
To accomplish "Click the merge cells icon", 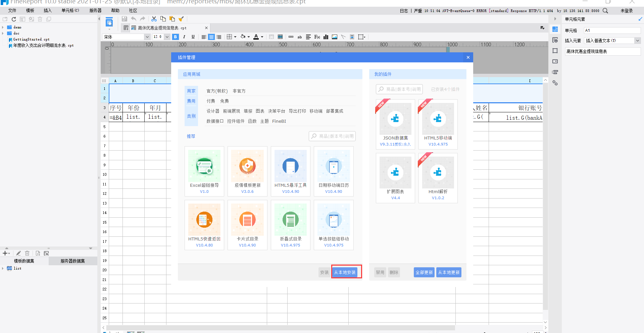I will [x=271, y=37].
